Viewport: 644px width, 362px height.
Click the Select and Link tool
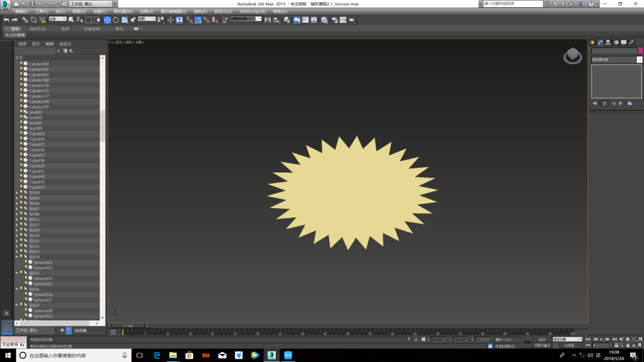pyautogui.click(x=24, y=20)
